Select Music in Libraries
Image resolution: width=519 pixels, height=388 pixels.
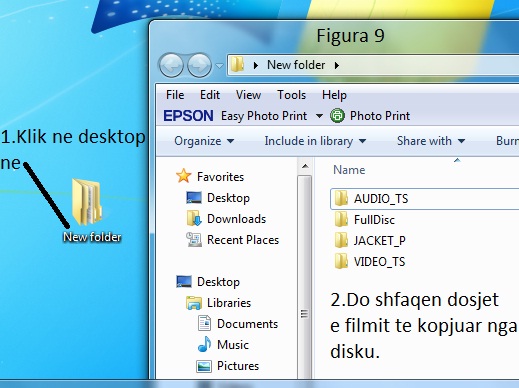point(233,345)
